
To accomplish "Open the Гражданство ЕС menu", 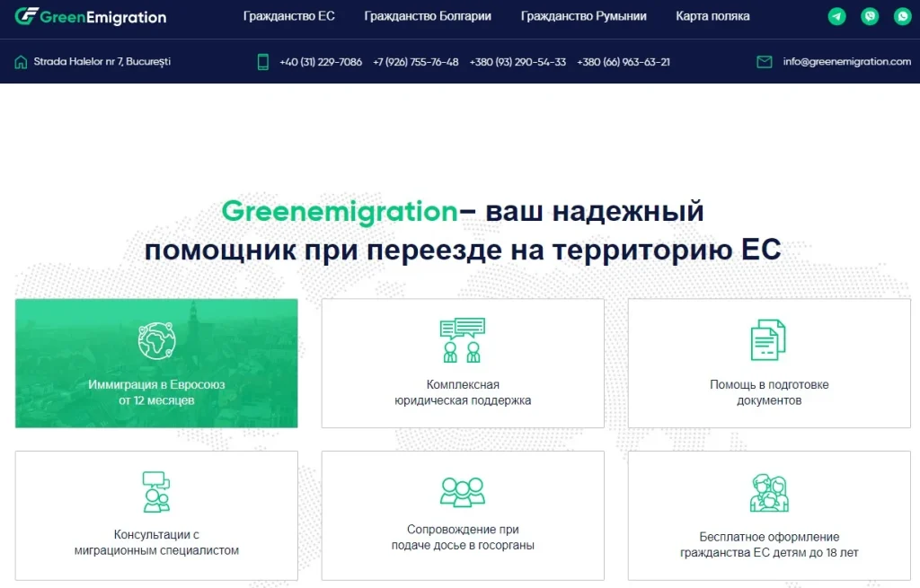I will pos(288,16).
